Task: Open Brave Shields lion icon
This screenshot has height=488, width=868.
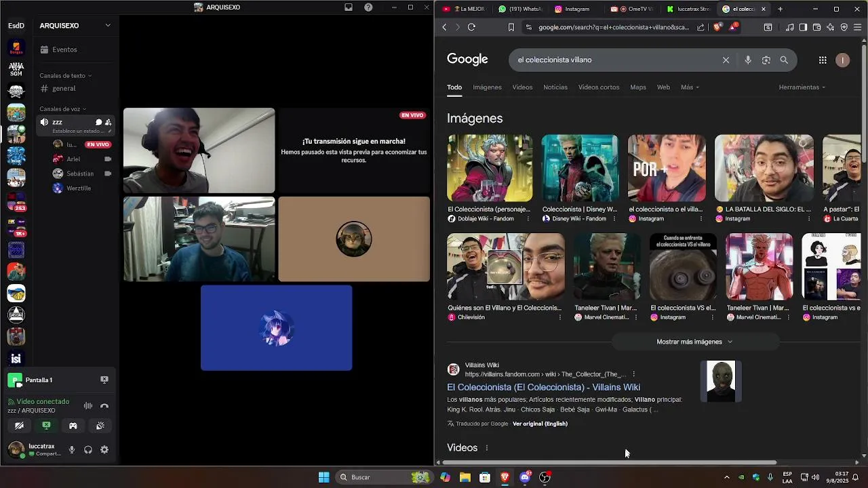Action: click(717, 27)
